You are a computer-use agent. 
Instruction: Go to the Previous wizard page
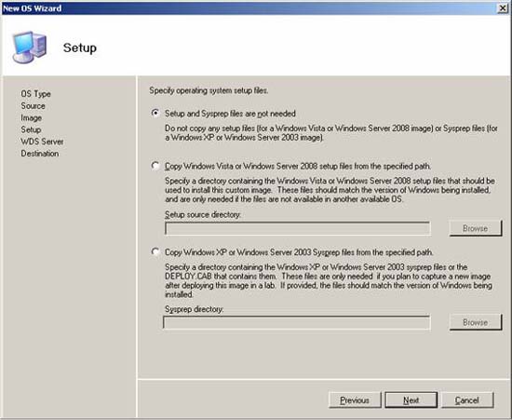(355, 400)
